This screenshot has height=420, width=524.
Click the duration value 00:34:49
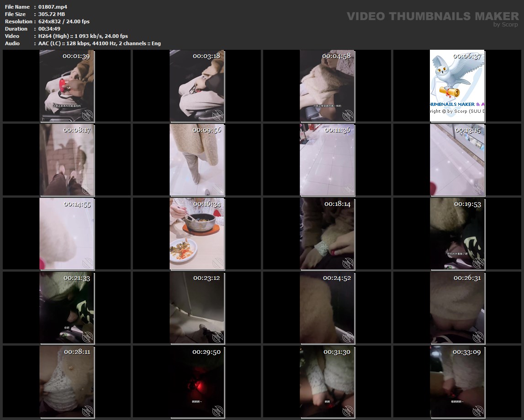coord(49,29)
